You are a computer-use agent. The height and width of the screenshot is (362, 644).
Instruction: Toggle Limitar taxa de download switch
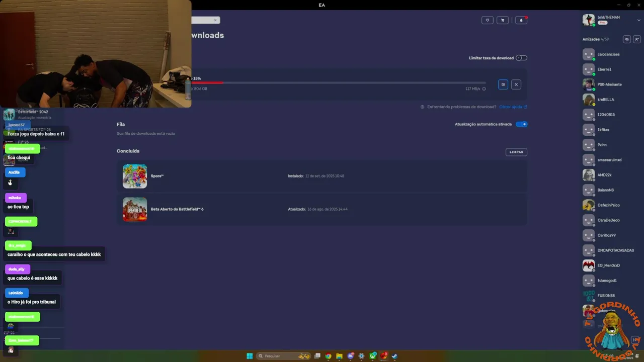click(522, 58)
